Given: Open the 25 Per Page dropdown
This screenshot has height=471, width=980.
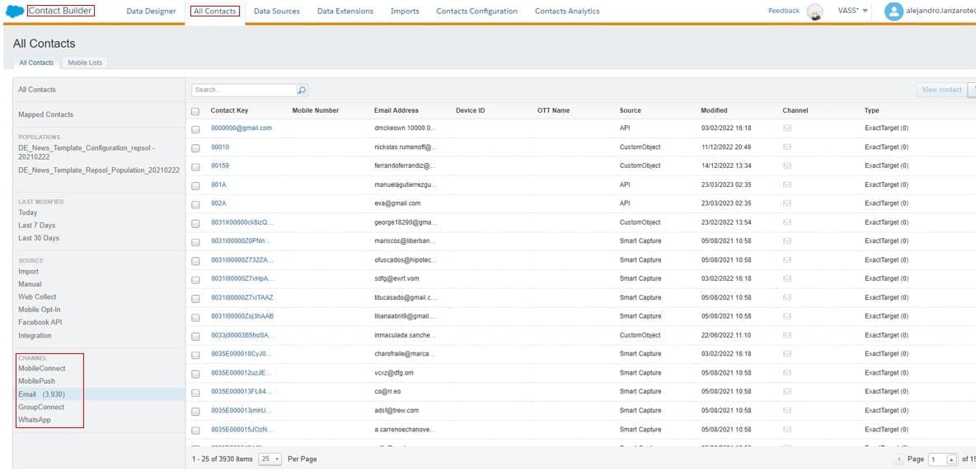Looking at the screenshot, I should click(270, 459).
